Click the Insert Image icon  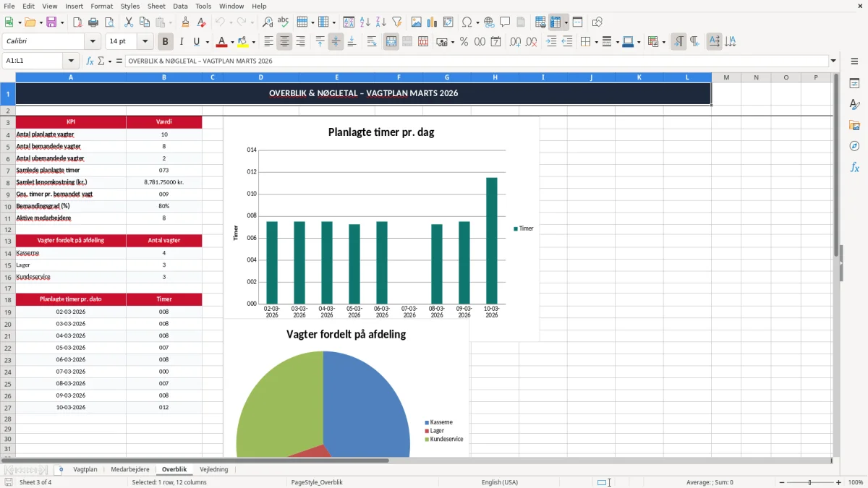pos(417,22)
